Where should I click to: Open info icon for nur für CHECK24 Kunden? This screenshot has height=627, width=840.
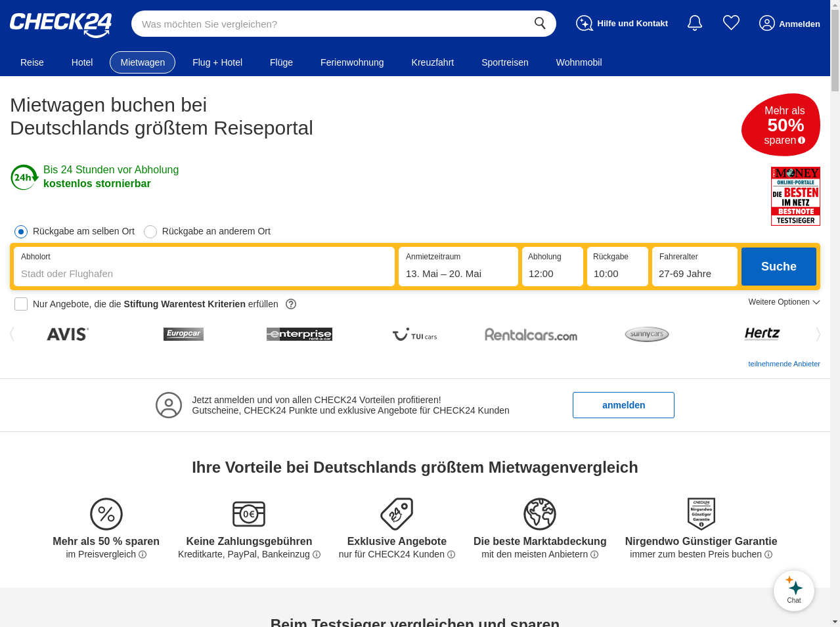pos(451,555)
